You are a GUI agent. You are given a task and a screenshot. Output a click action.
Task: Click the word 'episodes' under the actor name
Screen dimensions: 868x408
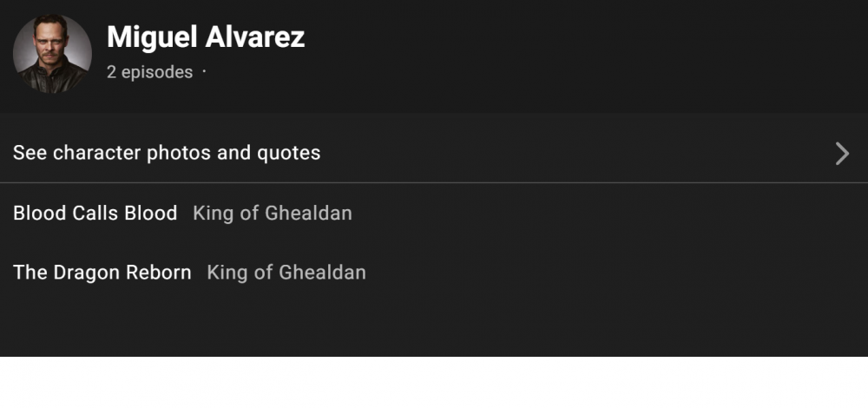pyautogui.click(x=157, y=72)
